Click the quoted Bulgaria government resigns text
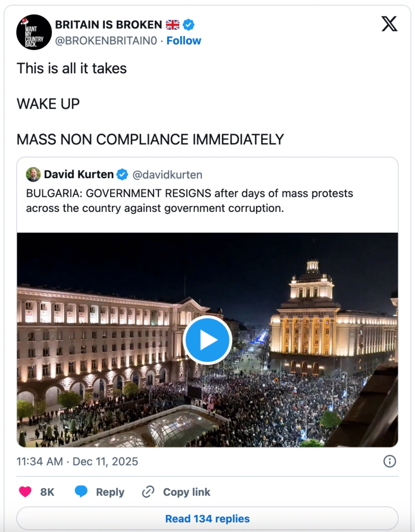This screenshot has width=415, height=532. 189,201
